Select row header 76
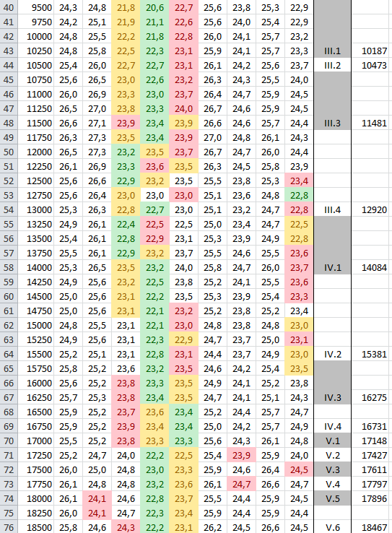 [9, 527]
